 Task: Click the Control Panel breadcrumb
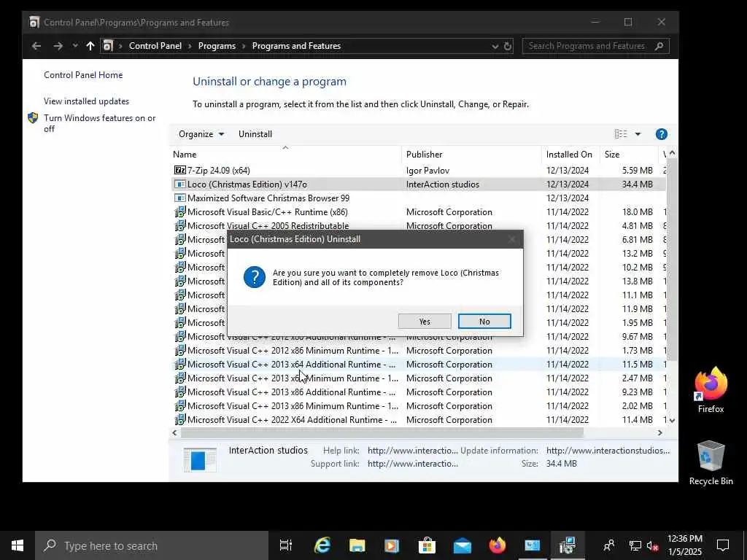coord(155,46)
